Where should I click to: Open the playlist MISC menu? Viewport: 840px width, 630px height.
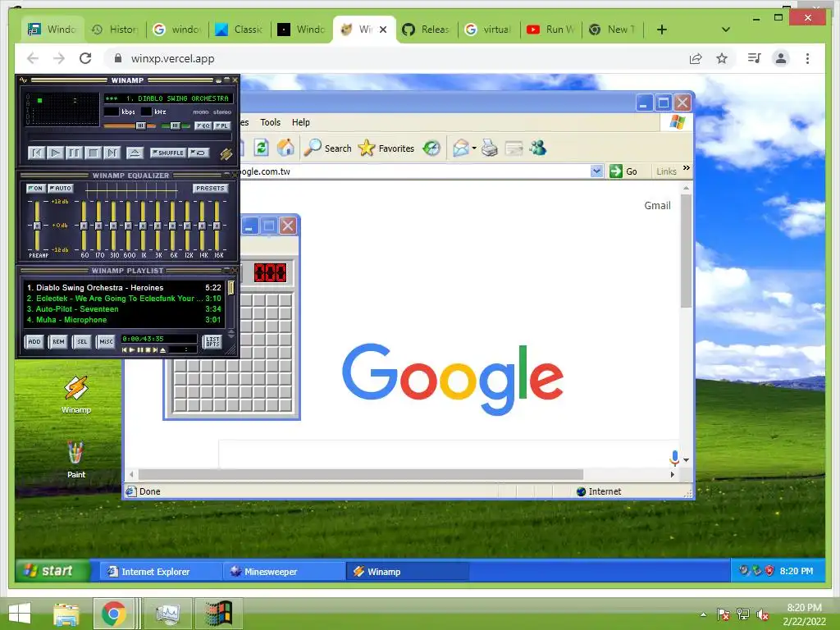pos(106,342)
